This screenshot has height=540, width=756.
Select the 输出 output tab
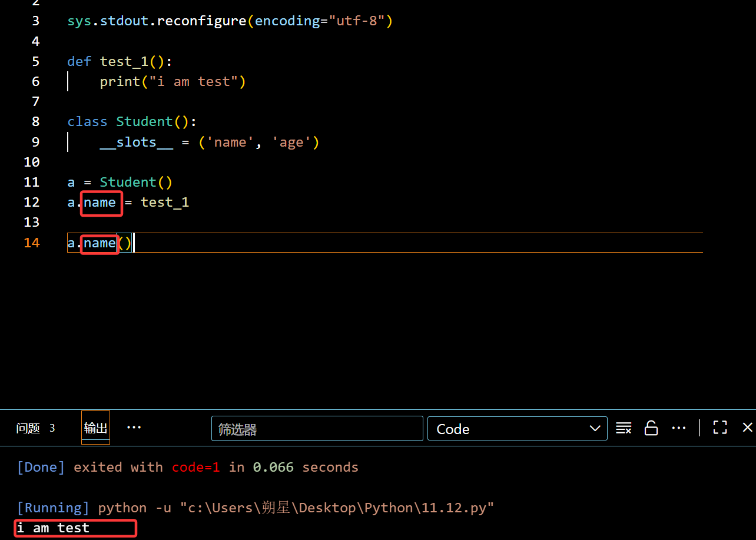95,428
